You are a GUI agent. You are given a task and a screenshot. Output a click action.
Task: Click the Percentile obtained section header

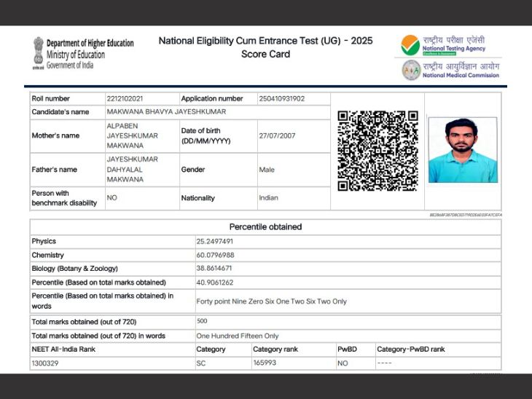point(265,227)
